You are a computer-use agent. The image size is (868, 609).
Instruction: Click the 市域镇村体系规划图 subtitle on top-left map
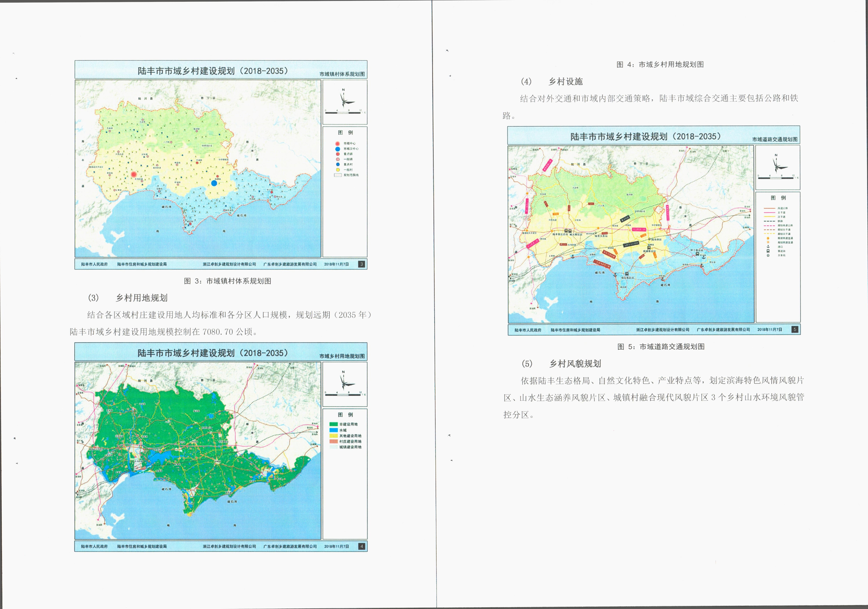[x=342, y=74]
